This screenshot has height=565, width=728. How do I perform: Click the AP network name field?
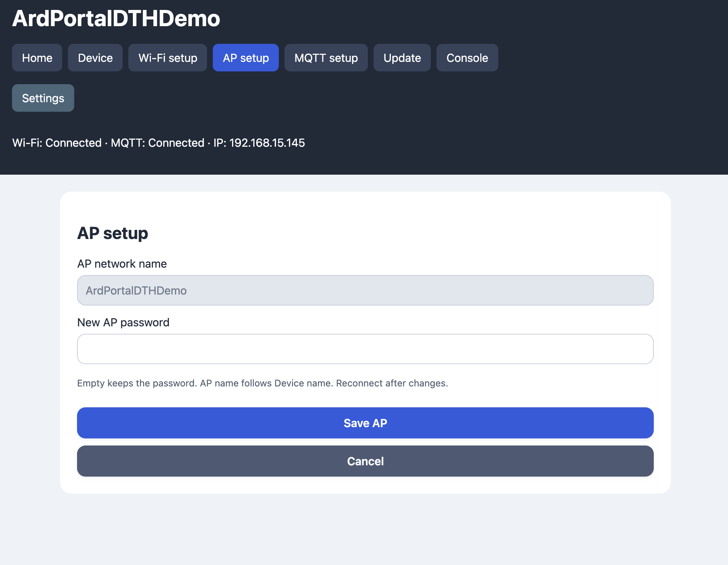[x=365, y=290]
